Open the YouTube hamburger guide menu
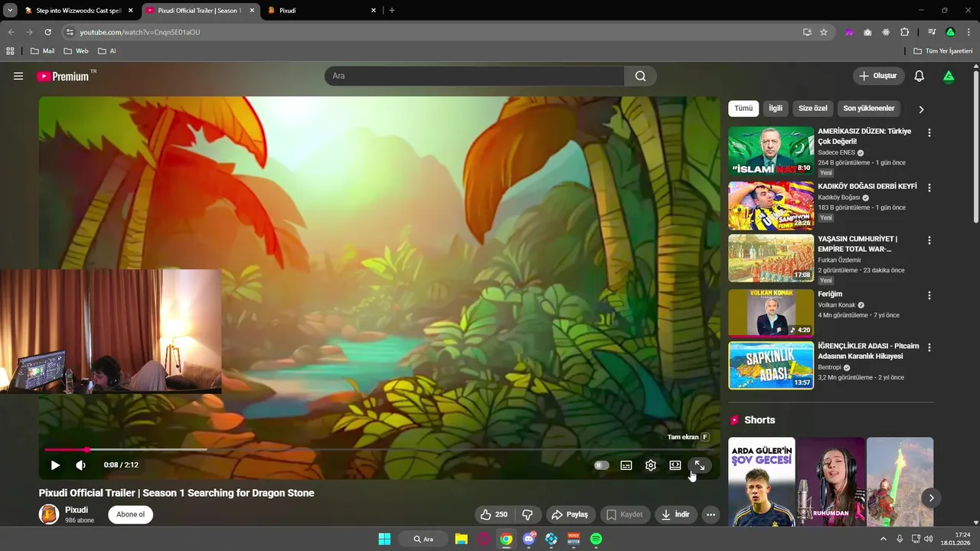Image resolution: width=980 pixels, height=551 pixels. [x=18, y=76]
